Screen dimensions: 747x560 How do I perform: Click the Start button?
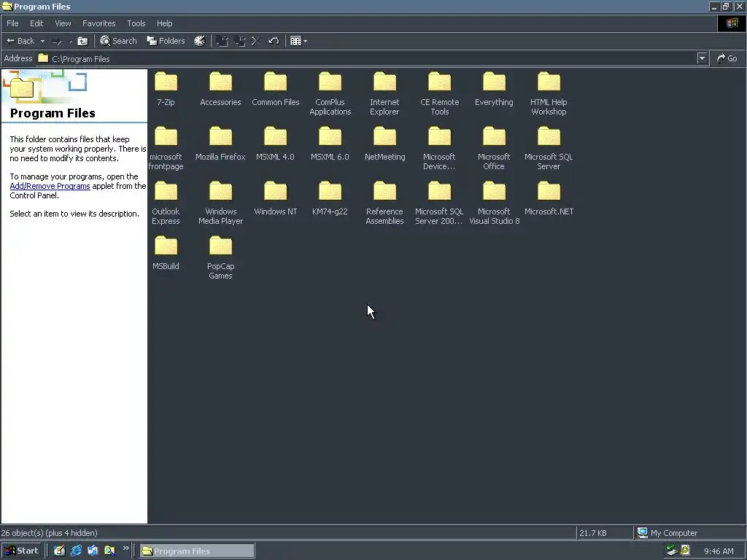(21, 551)
